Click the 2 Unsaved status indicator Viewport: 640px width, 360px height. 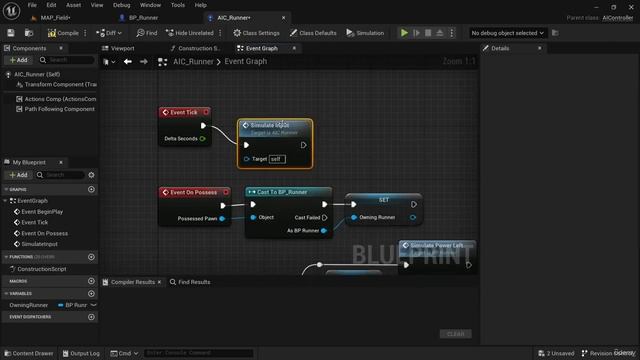[x=556, y=353]
